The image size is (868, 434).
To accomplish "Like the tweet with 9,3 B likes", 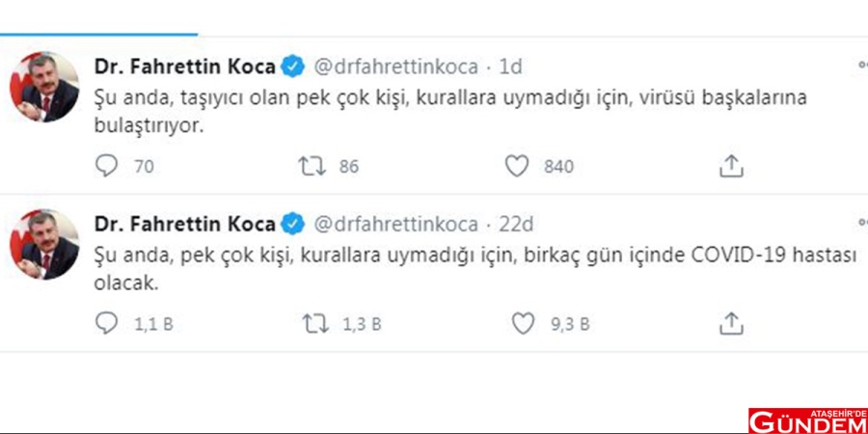I will click(522, 324).
